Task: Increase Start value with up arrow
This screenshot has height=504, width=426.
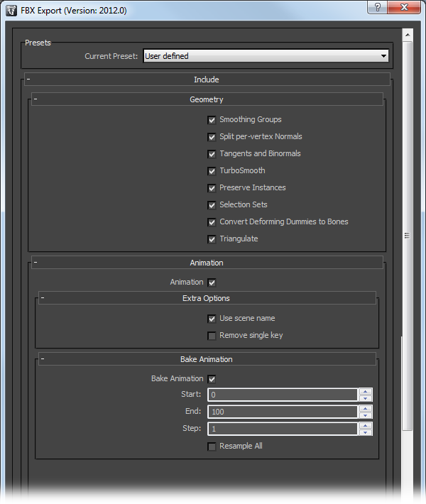Action: point(366,392)
